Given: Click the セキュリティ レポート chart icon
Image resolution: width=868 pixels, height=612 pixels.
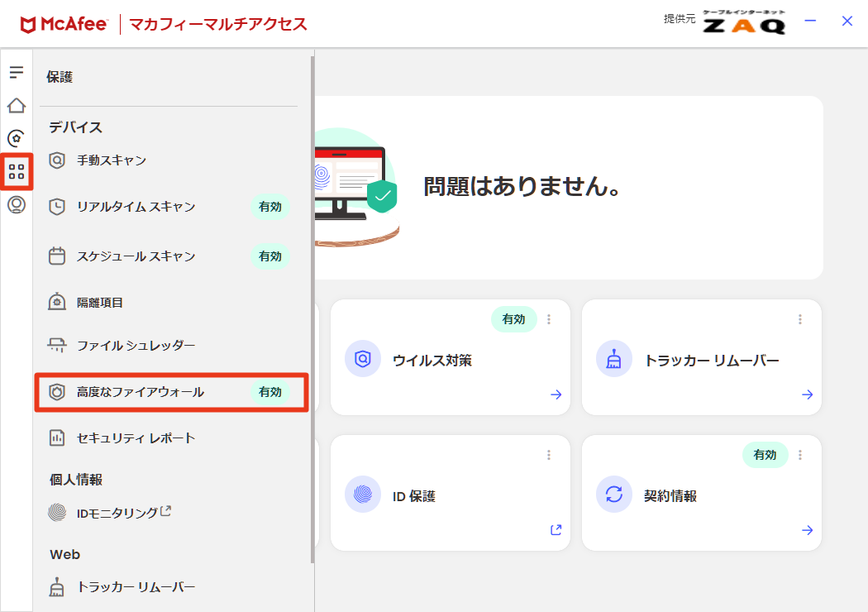Looking at the screenshot, I should point(57,437).
